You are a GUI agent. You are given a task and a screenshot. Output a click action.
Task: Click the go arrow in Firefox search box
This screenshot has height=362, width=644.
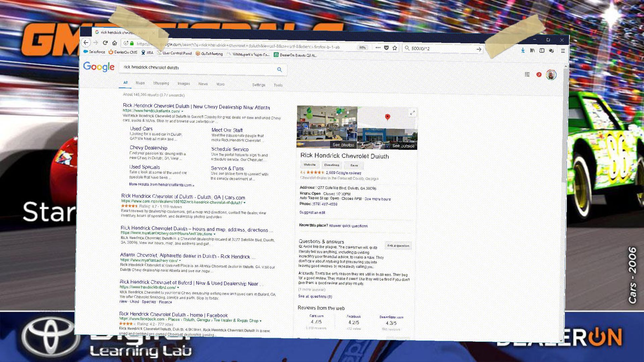[x=479, y=49]
